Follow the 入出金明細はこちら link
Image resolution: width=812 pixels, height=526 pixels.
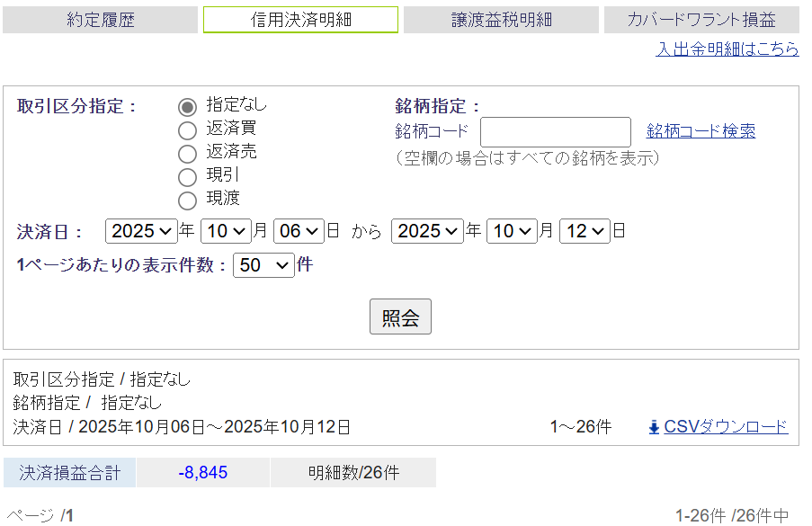[727, 49]
